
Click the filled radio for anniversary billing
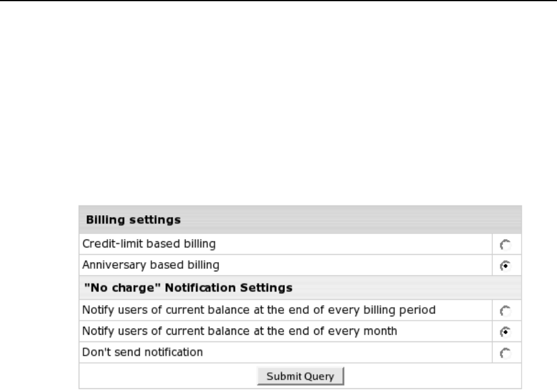click(505, 265)
